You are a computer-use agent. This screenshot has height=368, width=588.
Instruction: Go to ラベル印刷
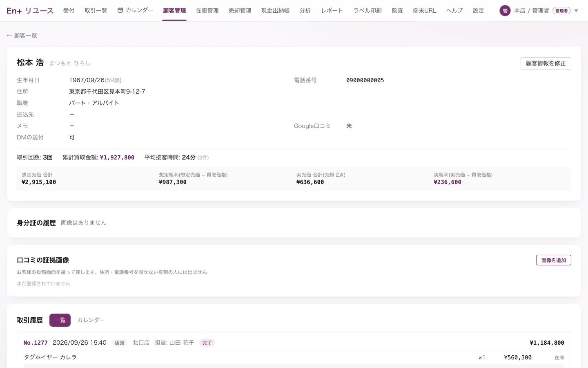367,11
